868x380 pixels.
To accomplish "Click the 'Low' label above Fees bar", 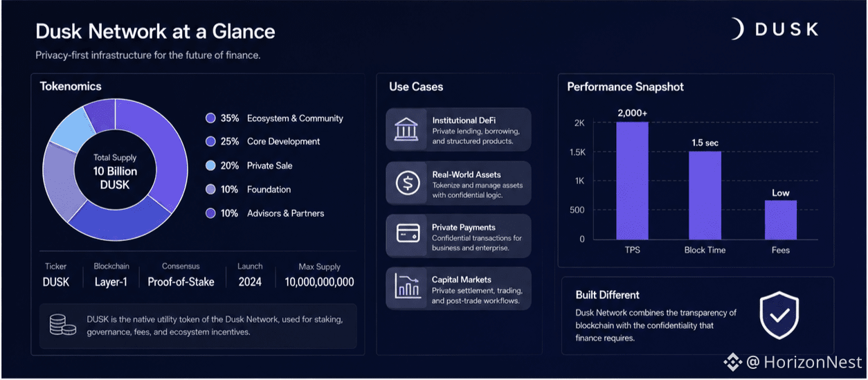I will coord(781,193).
